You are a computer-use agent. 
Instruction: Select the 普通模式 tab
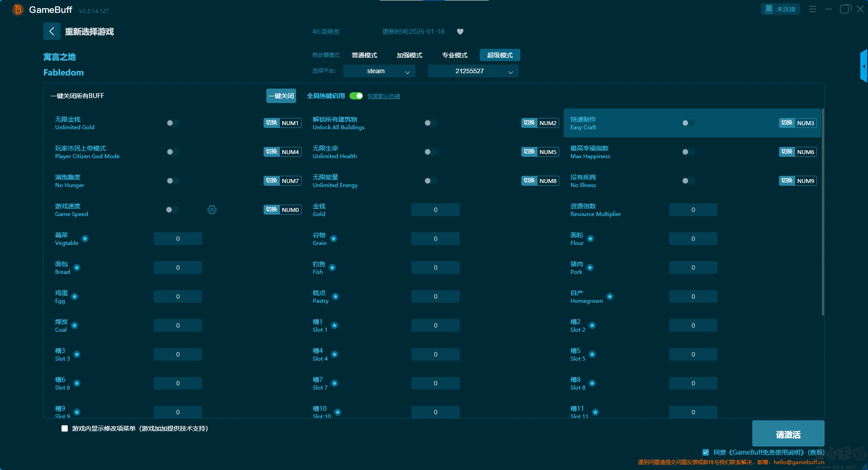pyautogui.click(x=364, y=55)
